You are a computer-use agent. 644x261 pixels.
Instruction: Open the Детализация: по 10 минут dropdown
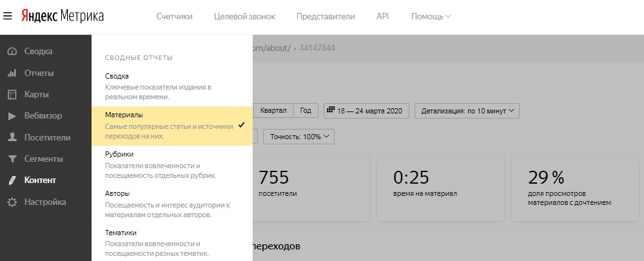tap(467, 111)
